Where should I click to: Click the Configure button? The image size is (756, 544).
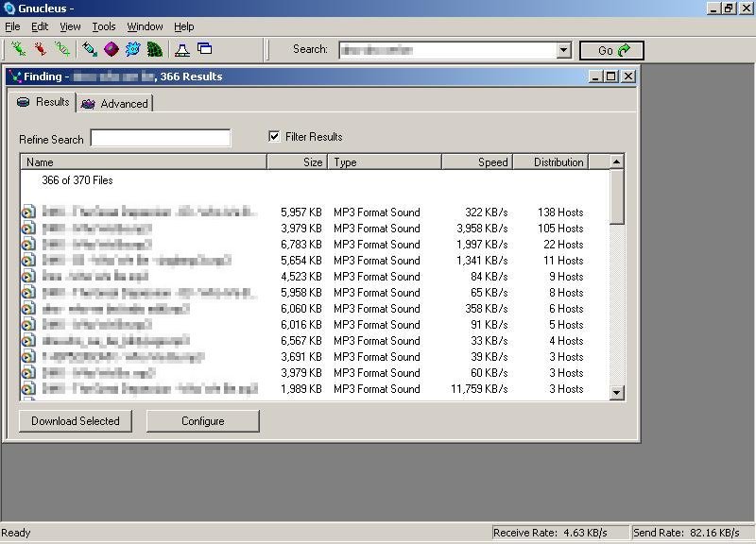(203, 421)
